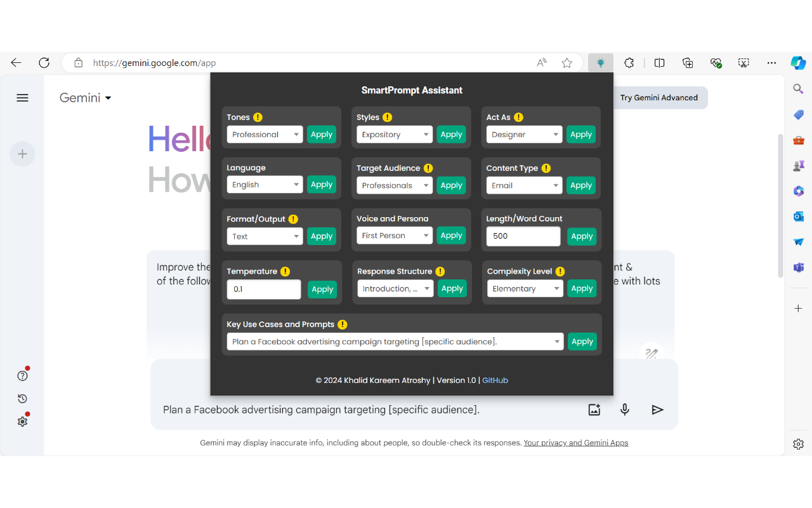Viewport: 812px width, 508px height.
Task: Apply the Length/Word Count value
Action: [x=582, y=236]
